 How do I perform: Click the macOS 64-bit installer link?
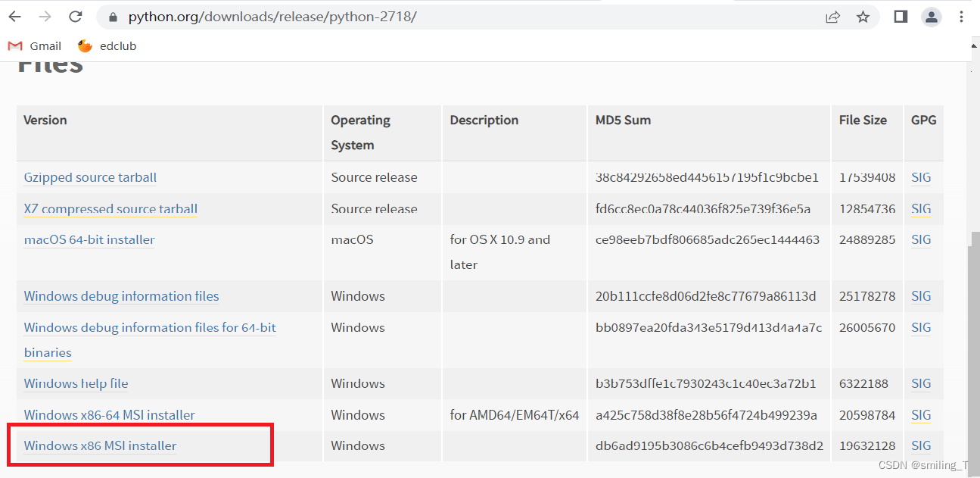tap(89, 239)
